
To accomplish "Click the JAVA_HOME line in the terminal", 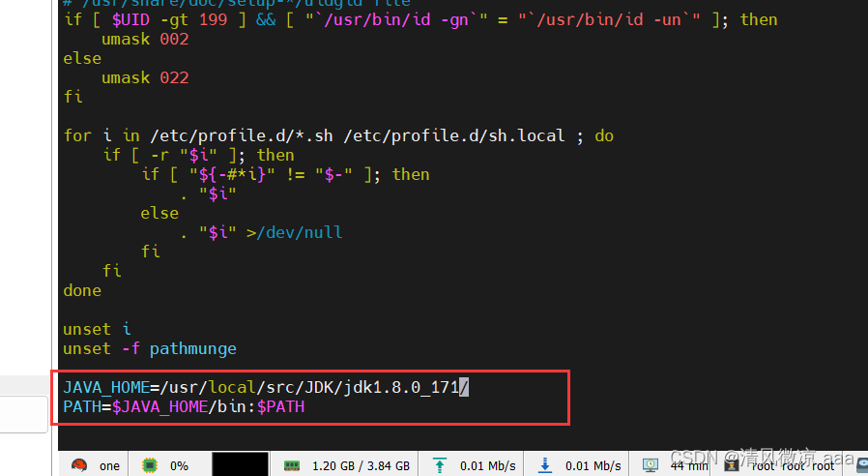I will tap(266, 387).
